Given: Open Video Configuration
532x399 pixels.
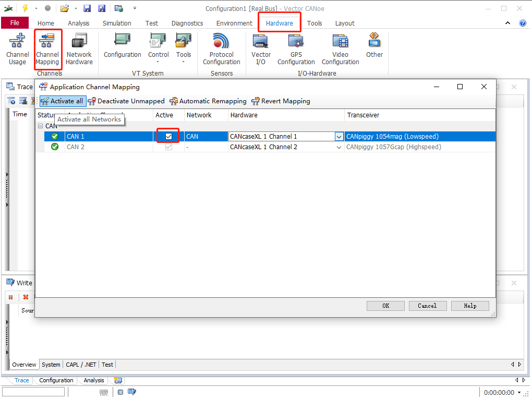Looking at the screenshot, I should pyautogui.click(x=340, y=49).
